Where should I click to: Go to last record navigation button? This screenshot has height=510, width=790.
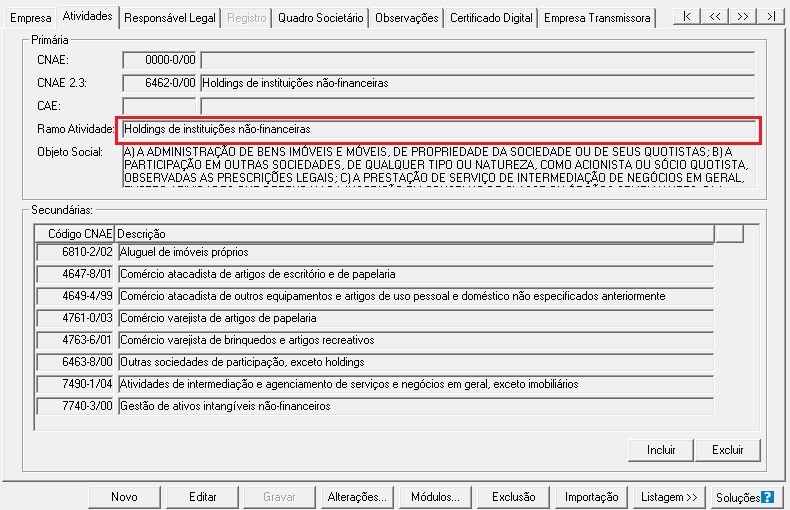point(770,17)
